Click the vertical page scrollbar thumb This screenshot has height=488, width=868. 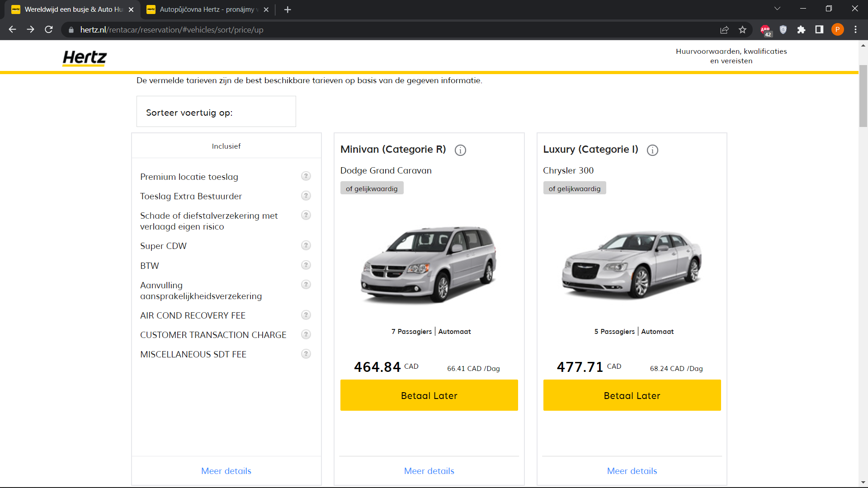(x=863, y=96)
